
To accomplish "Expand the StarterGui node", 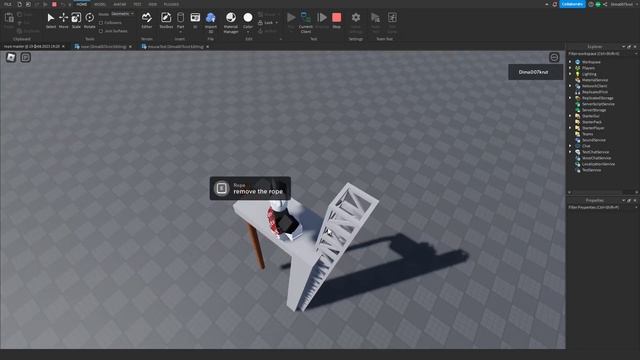I will [x=570, y=116].
